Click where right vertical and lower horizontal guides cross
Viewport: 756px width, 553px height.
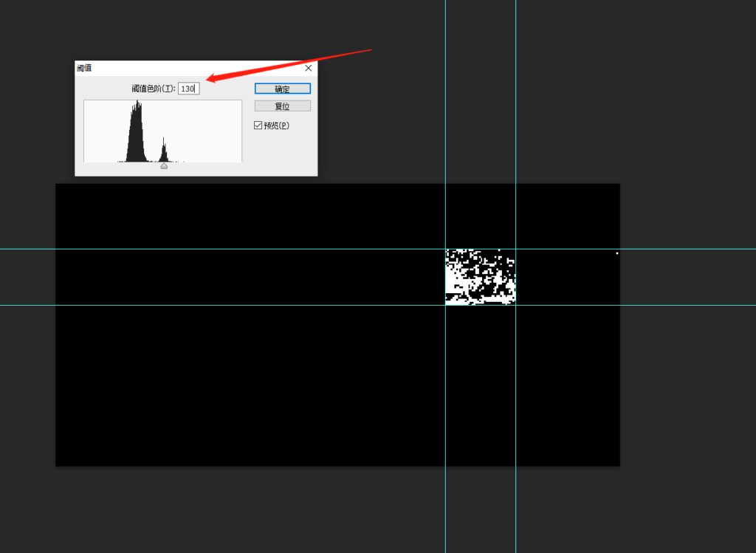(515, 305)
